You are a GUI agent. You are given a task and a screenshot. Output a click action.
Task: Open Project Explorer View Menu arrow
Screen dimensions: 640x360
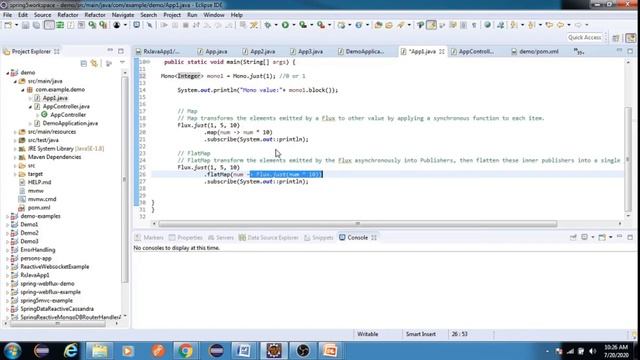click(122, 63)
